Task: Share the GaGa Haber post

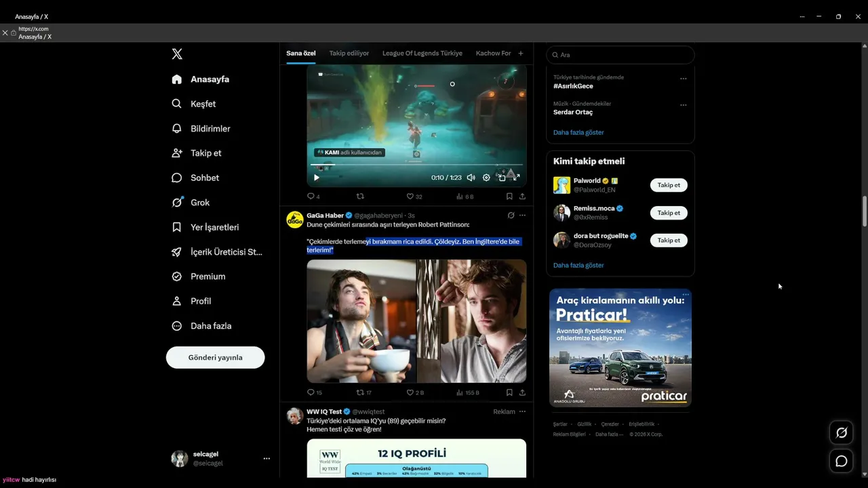Action: [x=522, y=392]
